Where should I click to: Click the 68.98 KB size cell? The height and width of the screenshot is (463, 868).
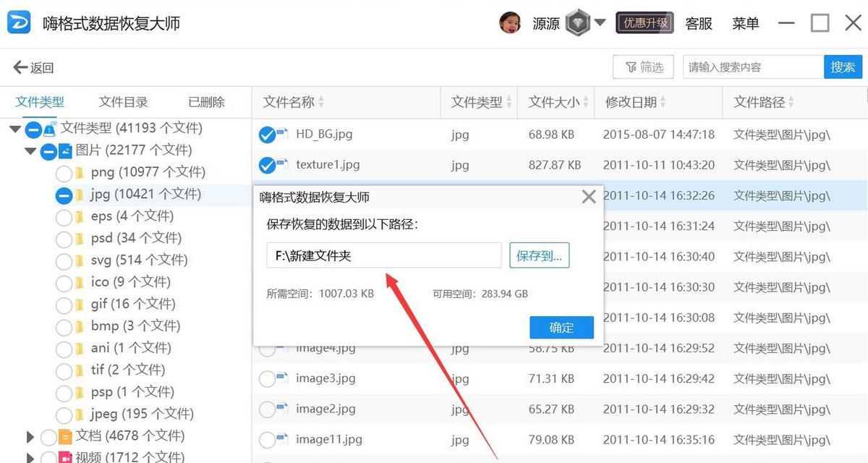coord(552,135)
